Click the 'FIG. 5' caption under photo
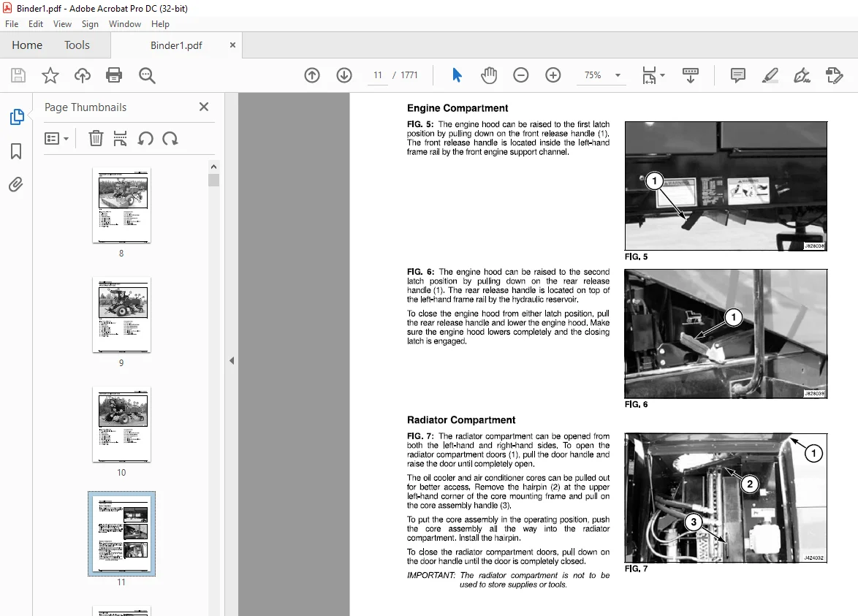The width and height of the screenshot is (858, 616). click(636, 256)
